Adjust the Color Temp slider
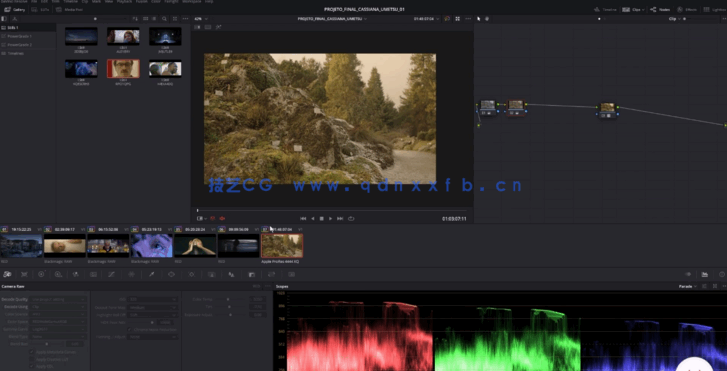This screenshot has height=371, width=727. 228,300
